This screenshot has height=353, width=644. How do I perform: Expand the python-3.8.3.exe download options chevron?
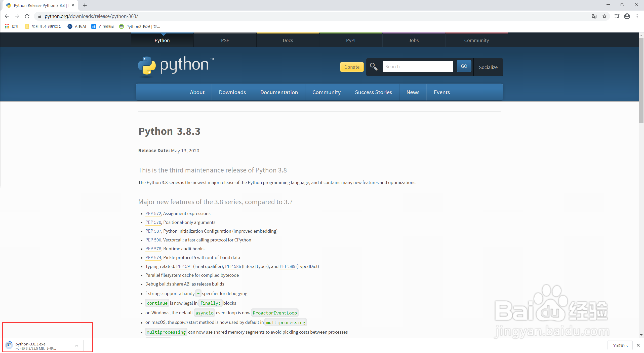click(x=76, y=345)
